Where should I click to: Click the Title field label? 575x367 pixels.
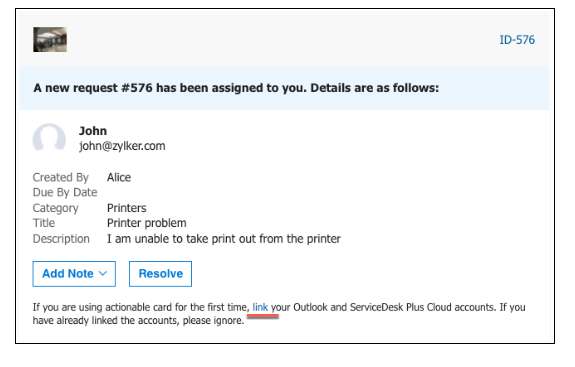tap(44, 223)
